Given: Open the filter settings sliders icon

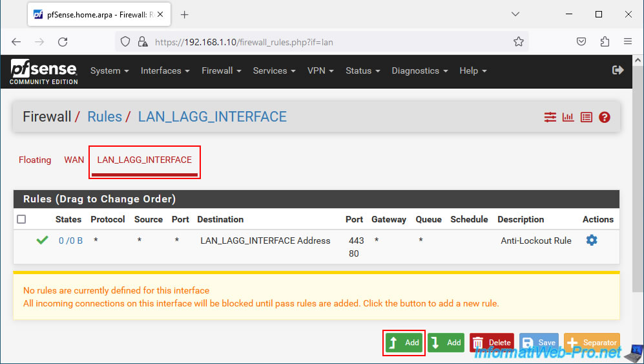Looking at the screenshot, I should pyautogui.click(x=550, y=117).
